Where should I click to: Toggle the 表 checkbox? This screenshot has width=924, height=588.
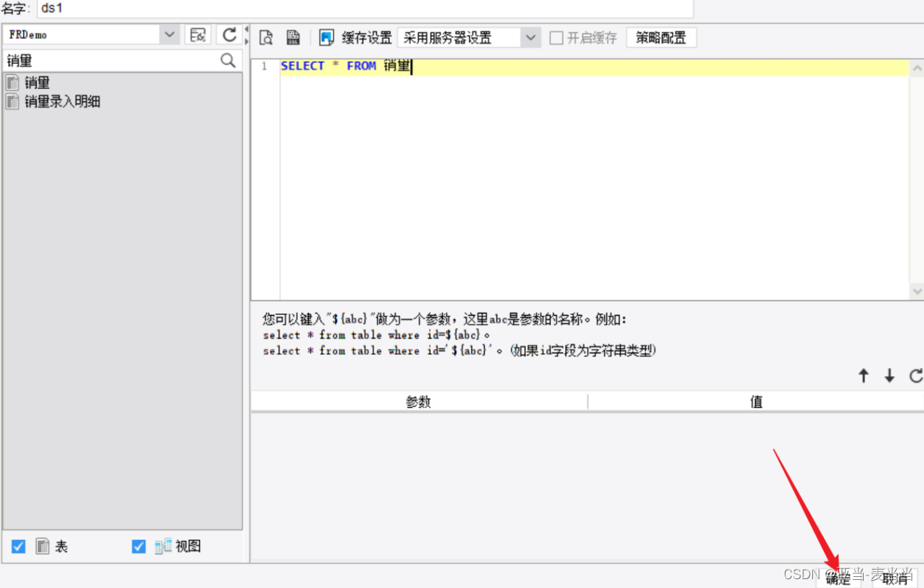click(18, 546)
